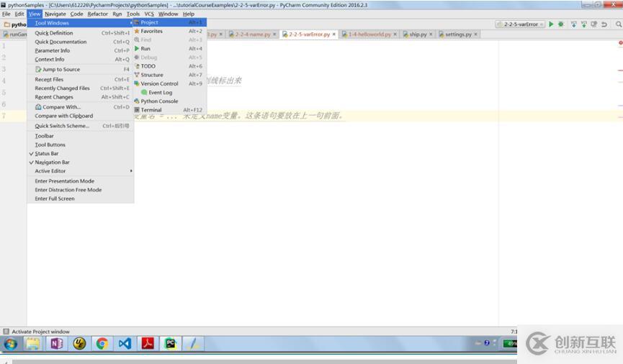The image size is (623, 364).
Task: Toggle Tool Buttons option
Action: click(x=80, y=145)
